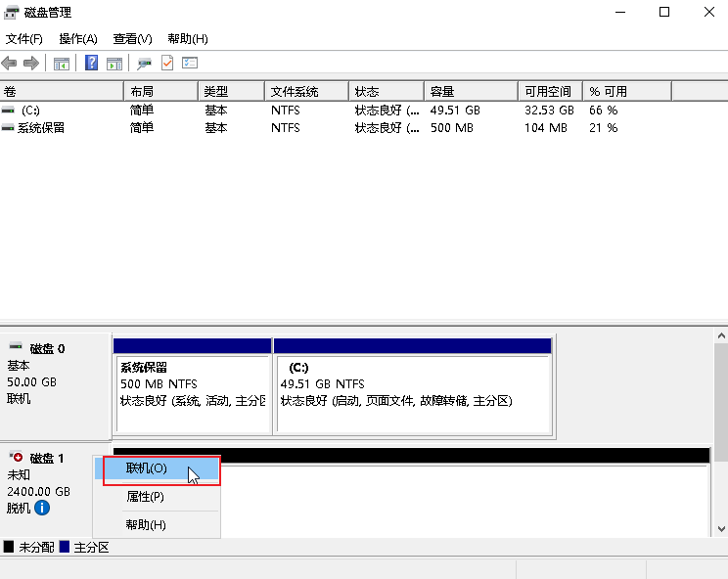Image resolution: width=728 pixels, height=579 pixels.
Task: Click the Back arrow toolbar icon
Action: pos(9,63)
